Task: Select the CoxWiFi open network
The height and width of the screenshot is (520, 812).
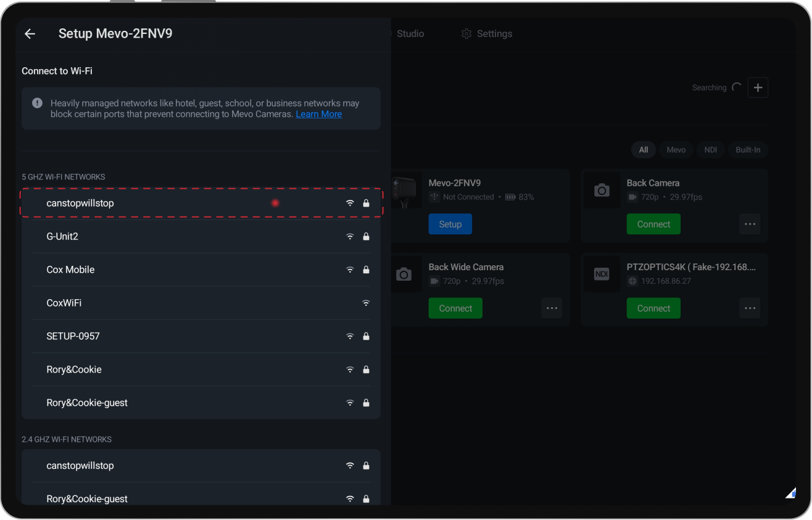Action: 201,303
